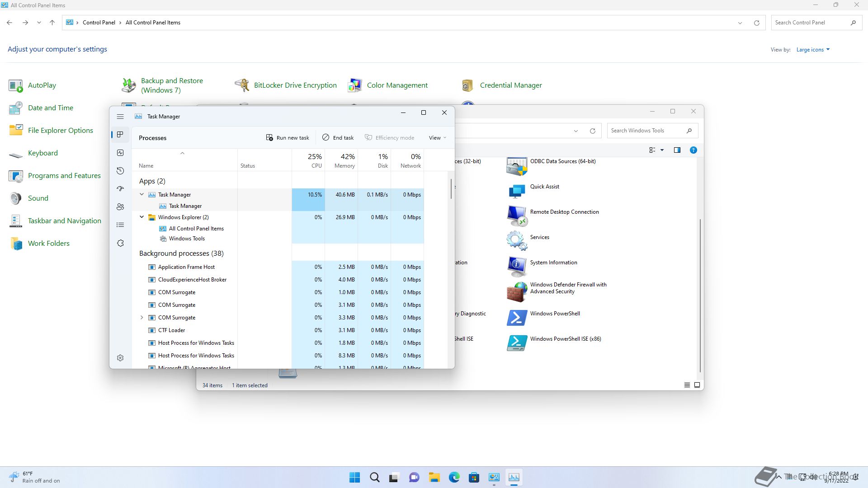The width and height of the screenshot is (868, 488).
Task: Switch Windows Tools to large icons view
Action: pyautogui.click(x=697, y=385)
